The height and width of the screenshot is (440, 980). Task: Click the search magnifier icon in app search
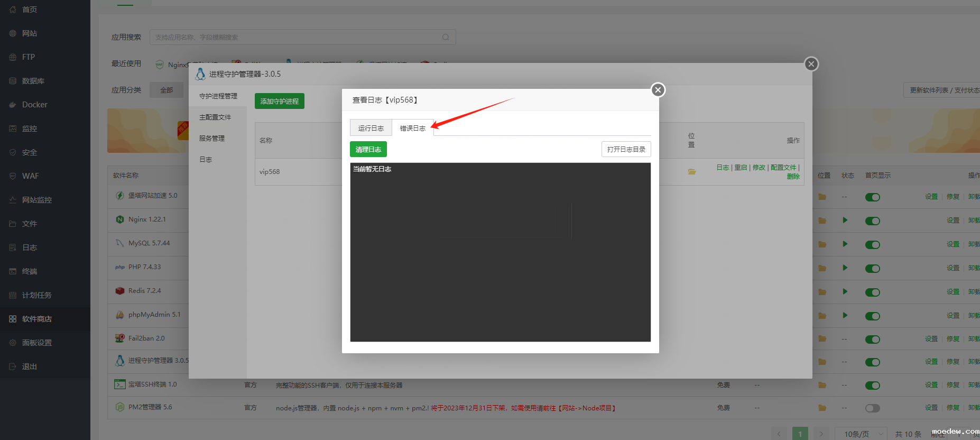[x=446, y=37]
